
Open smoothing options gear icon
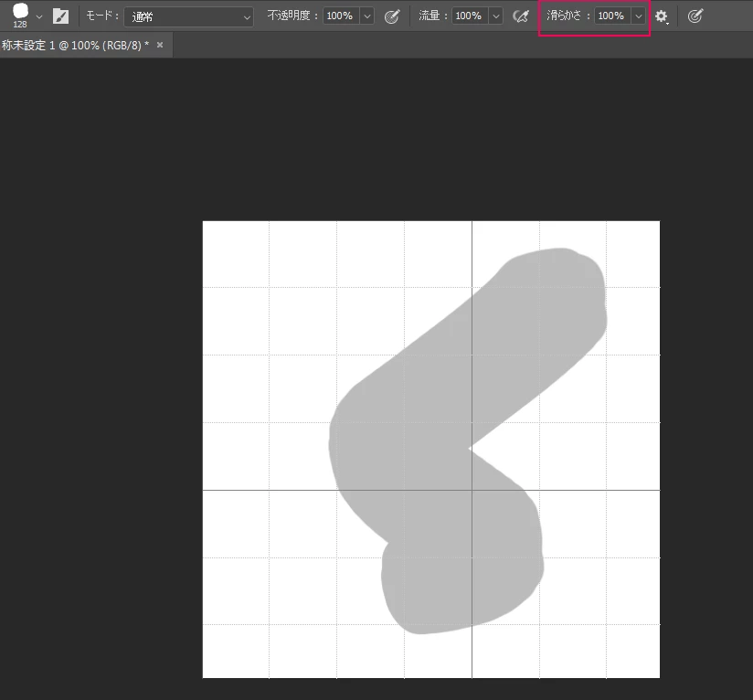pyautogui.click(x=662, y=16)
